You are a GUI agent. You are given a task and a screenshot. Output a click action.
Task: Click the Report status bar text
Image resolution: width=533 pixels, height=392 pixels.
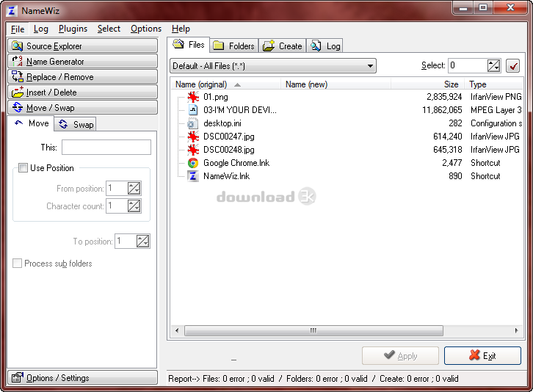click(x=313, y=378)
